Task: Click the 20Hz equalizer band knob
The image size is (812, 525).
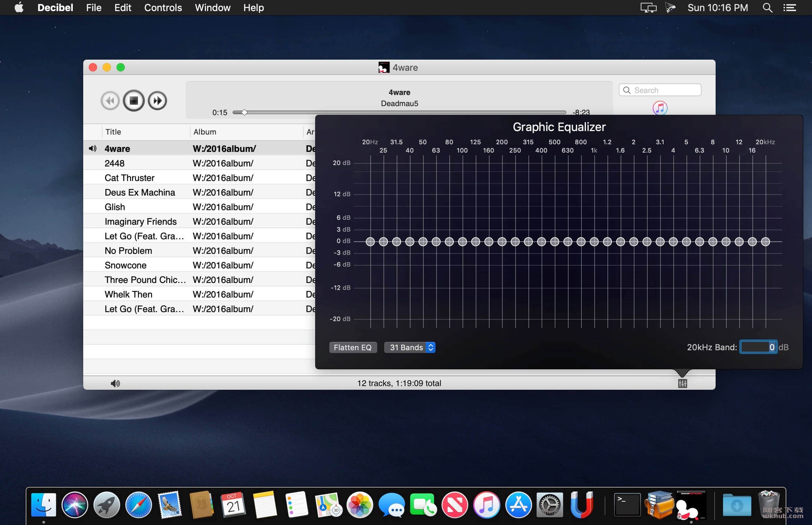Action: coord(370,241)
